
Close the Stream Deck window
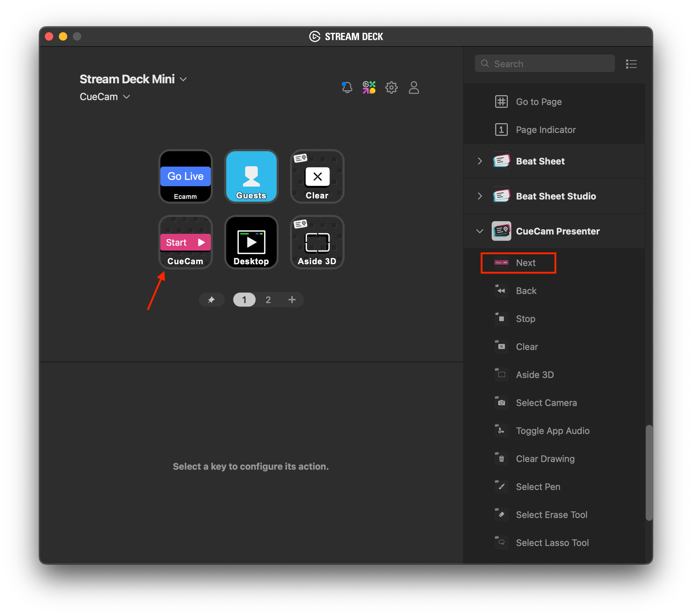click(49, 36)
